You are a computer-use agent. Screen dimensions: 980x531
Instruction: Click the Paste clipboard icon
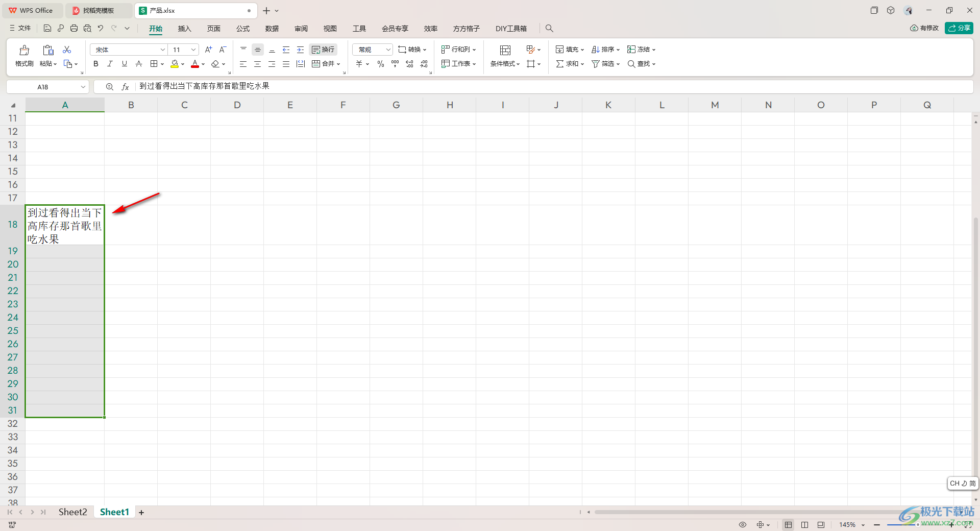(x=48, y=50)
